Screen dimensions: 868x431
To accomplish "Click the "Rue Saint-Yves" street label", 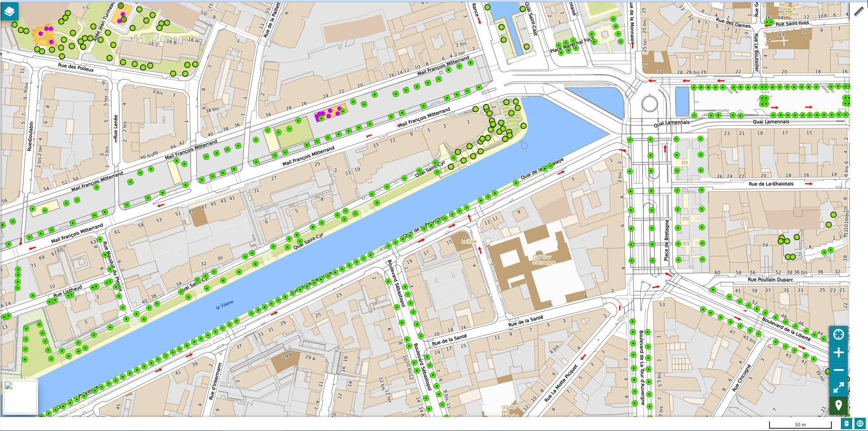I will 793,24.
